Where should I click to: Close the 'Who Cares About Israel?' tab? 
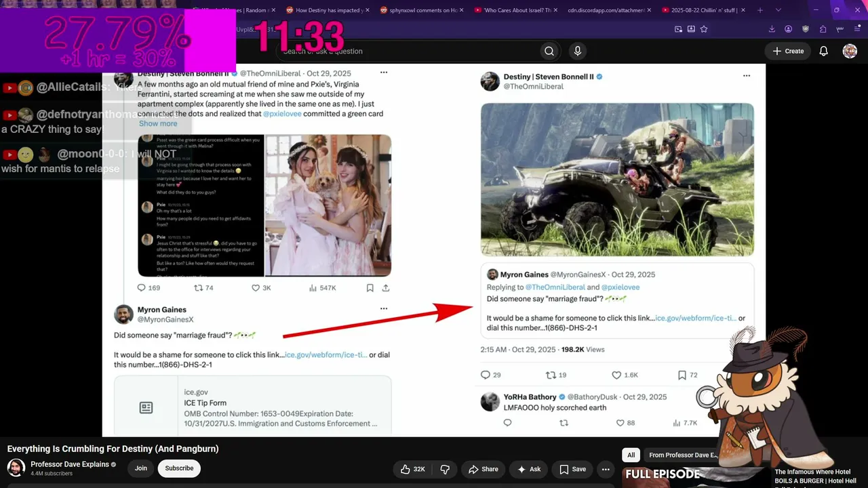(555, 10)
